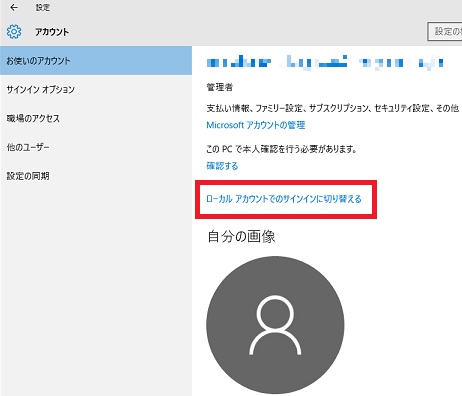Click the 設定 window title text
Screen dimensions: 462x396
43,7
